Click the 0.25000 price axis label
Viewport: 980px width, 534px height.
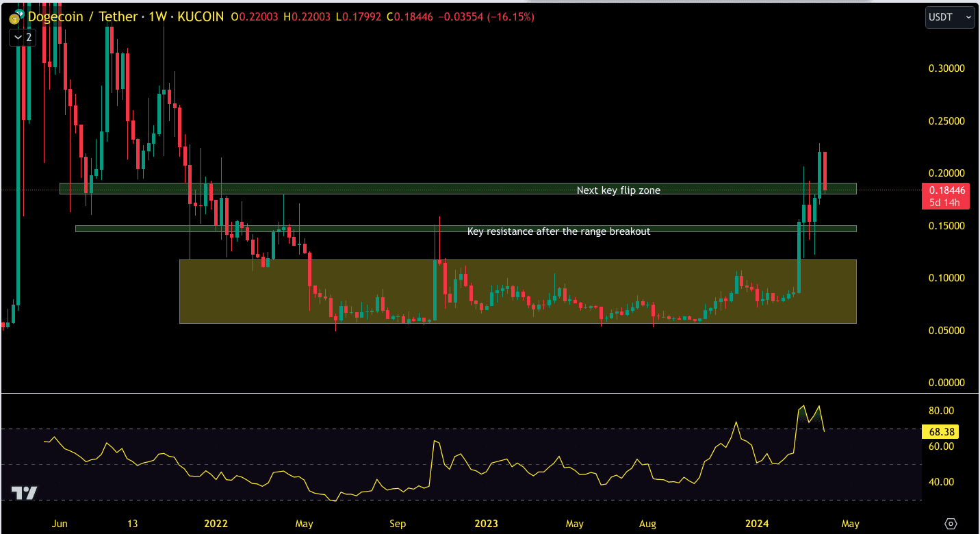coord(946,121)
